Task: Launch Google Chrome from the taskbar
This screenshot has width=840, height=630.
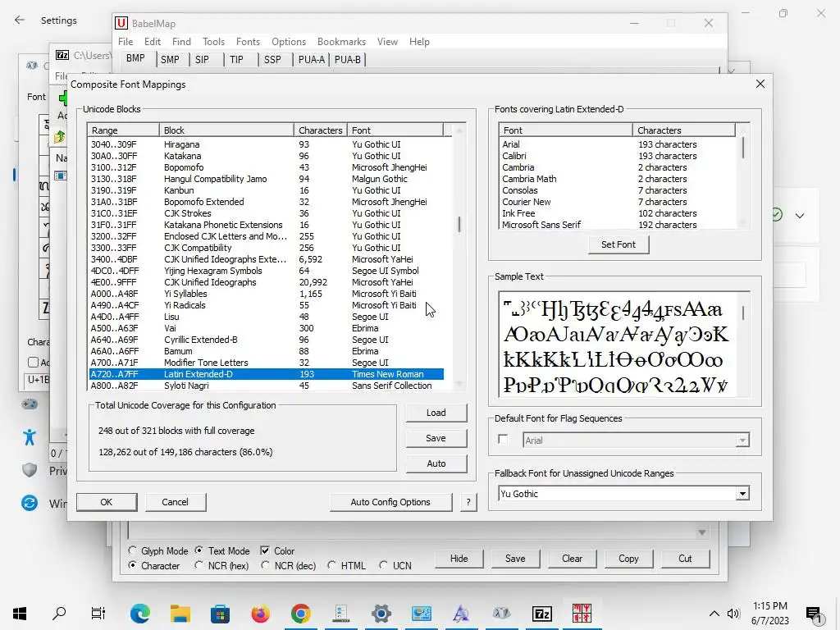Action: coord(300,613)
